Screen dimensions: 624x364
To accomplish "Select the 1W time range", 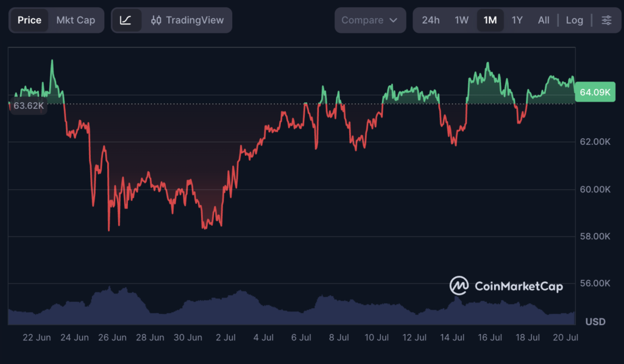I will (x=462, y=20).
